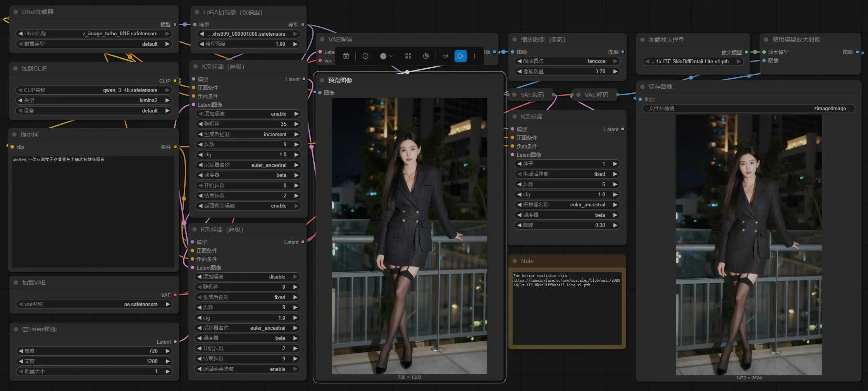868x391 pixels.
Task: Toggle the collapse dot on UNet加载器 node
Action: coord(16,12)
